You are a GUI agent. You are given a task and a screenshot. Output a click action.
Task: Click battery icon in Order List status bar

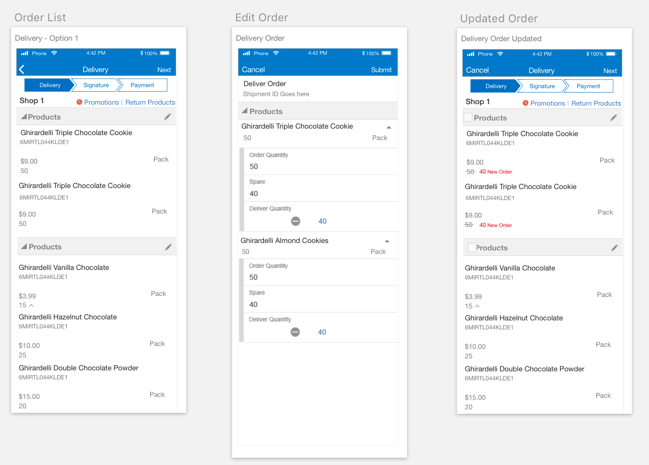coord(165,53)
